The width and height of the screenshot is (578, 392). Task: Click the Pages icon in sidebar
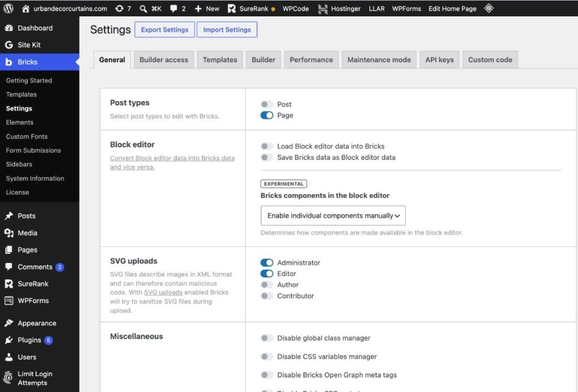[9, 250]
